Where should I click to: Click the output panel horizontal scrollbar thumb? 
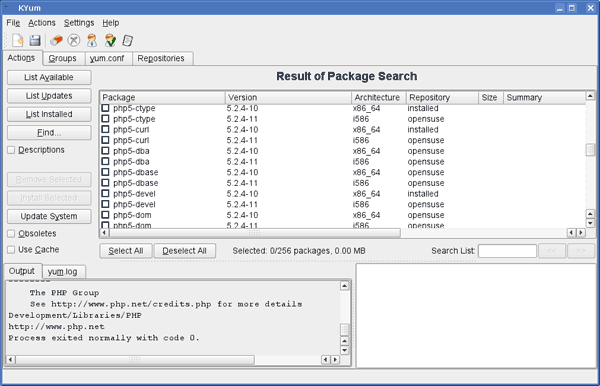pos(135,360)
